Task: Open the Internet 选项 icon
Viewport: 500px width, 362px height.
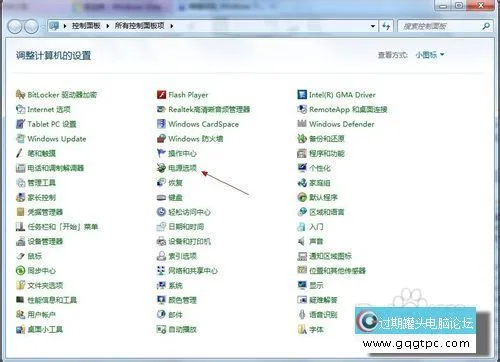Action: coord(20,109)
